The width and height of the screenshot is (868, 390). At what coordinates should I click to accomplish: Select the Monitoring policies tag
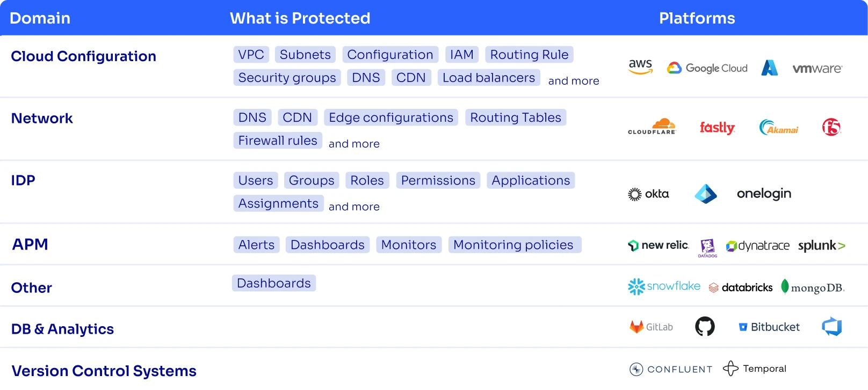pos(514,245)
